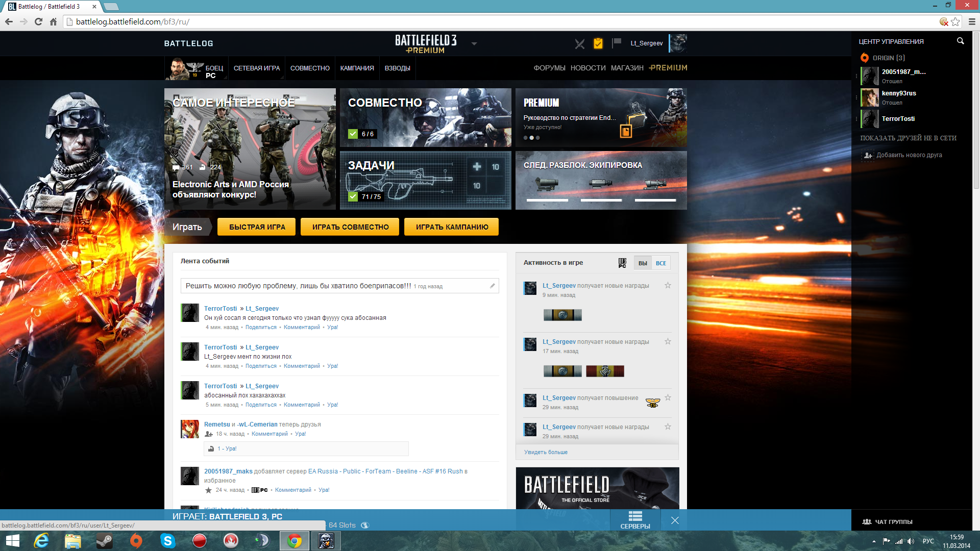Screen dimensions: 980x551
Task: Open Steam from the taskbar
Action: pyautogui.click(x=104, y=541)
